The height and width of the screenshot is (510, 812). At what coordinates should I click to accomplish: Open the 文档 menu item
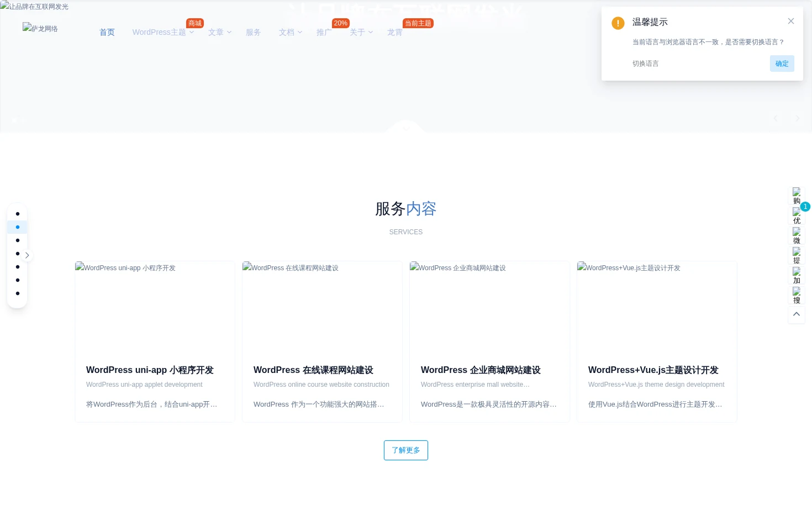286,32
